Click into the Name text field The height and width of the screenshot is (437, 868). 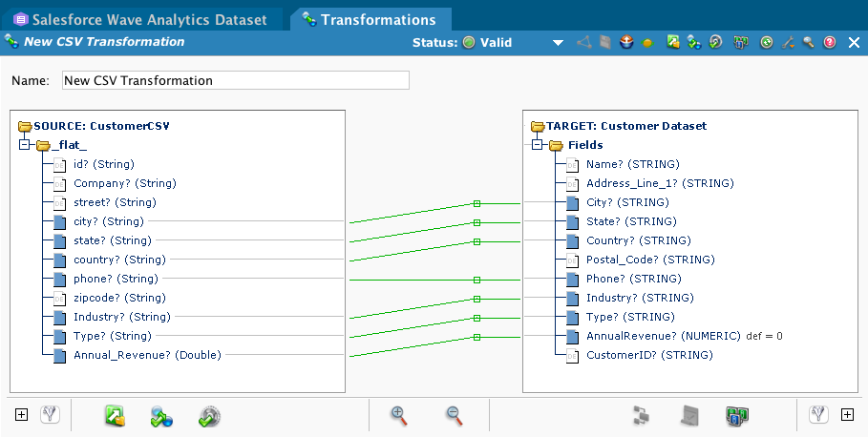pos(235,81)
